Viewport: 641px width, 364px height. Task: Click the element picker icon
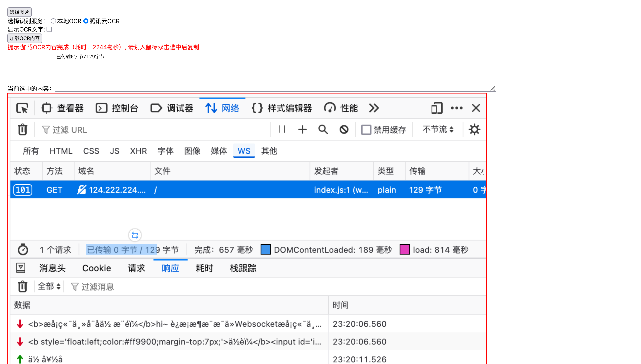point(22,108)
